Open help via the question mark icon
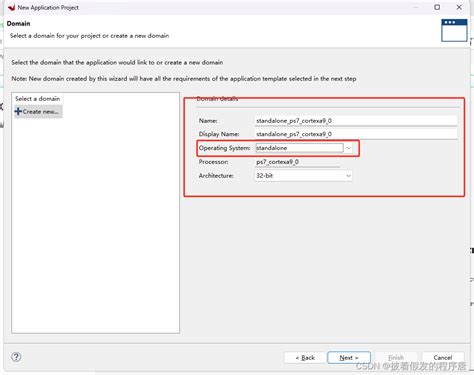The image size is (474, 375). 16,357
